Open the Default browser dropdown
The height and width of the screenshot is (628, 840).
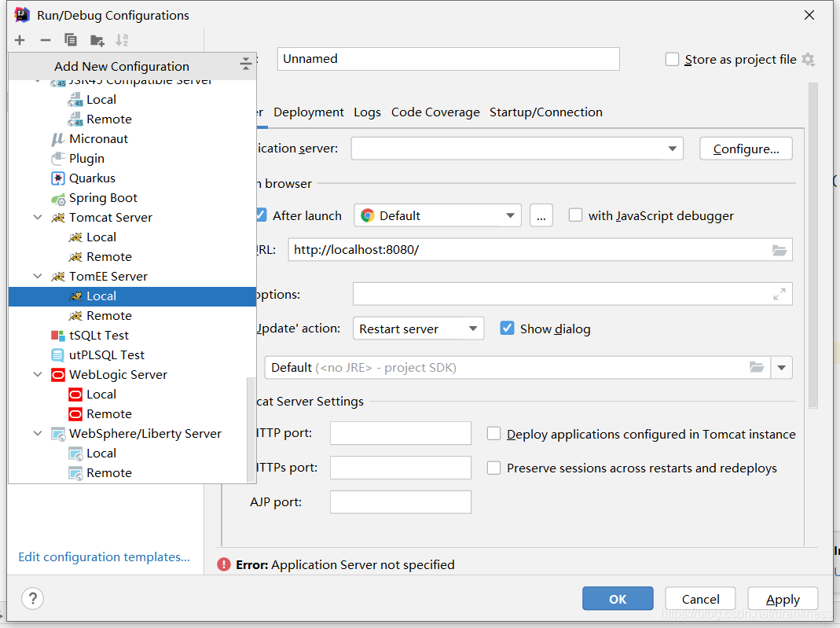point(438,215)
